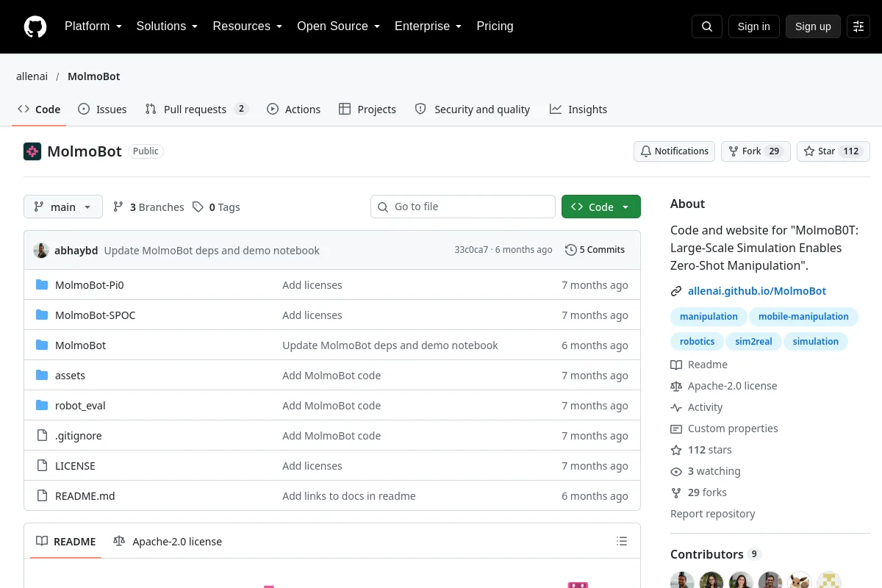
Task: Click the branch icon beside 3 Branches
Action: 118,207
